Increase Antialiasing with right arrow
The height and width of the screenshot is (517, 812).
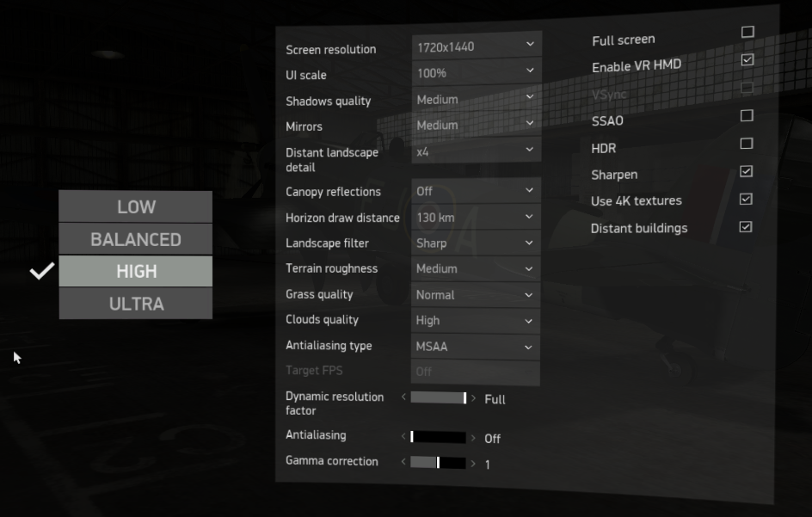coord(473,437)
